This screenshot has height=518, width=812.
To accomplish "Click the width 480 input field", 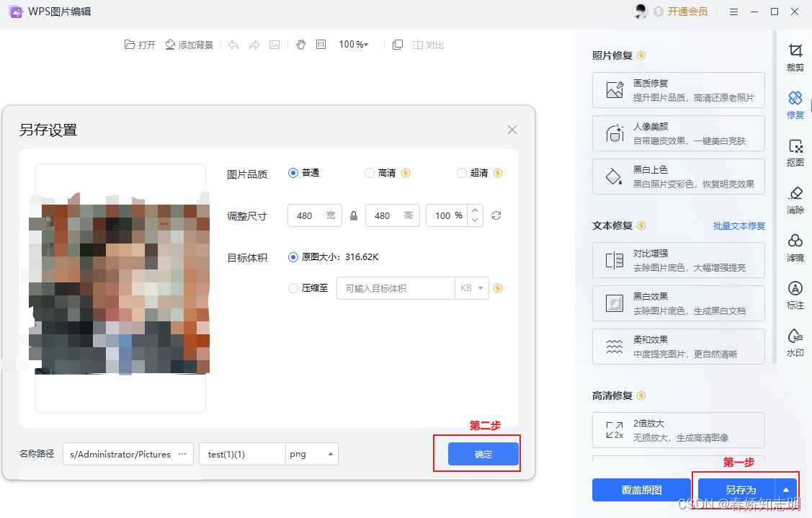I will point(315,215).
